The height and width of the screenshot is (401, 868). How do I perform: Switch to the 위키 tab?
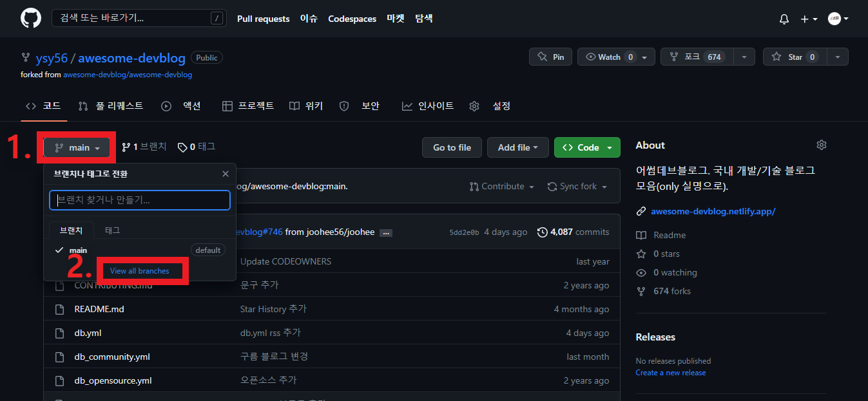[306, 106]
